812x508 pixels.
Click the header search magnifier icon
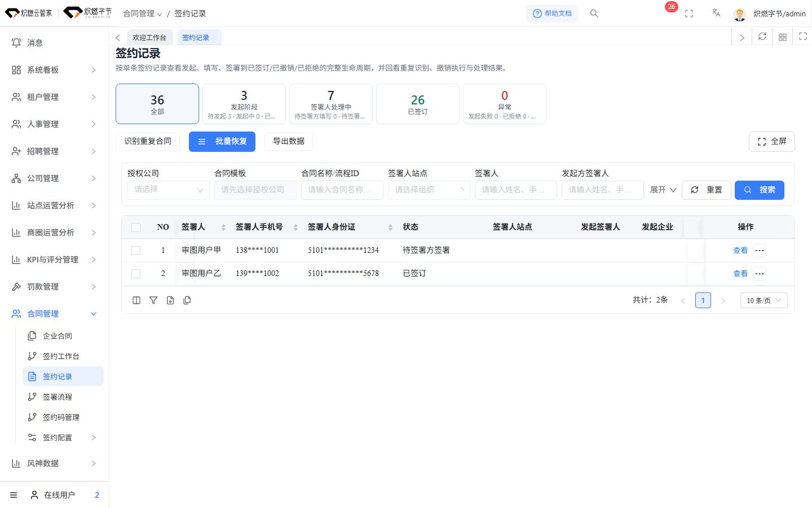pyautogui.click(x=594, y=14)
